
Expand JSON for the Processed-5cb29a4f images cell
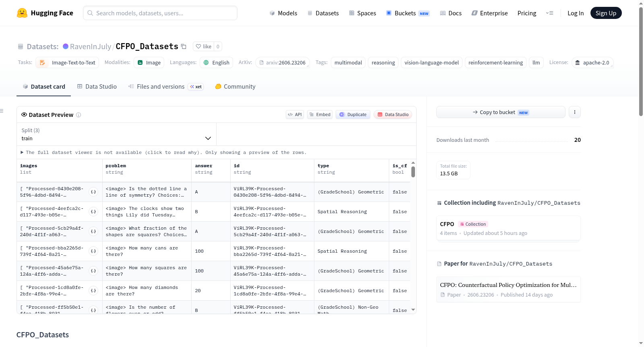click(93, 231)
